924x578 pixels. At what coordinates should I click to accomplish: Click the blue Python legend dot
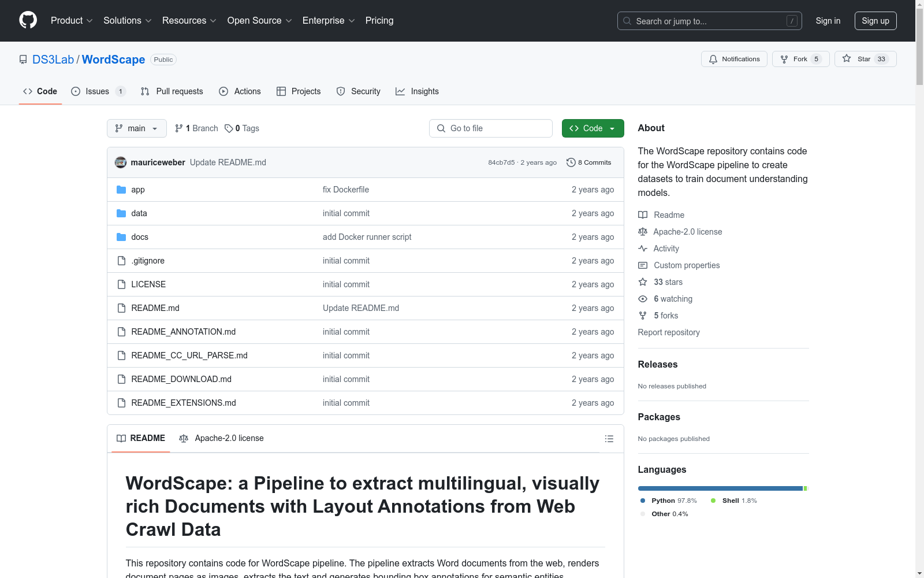click(643, 501)
